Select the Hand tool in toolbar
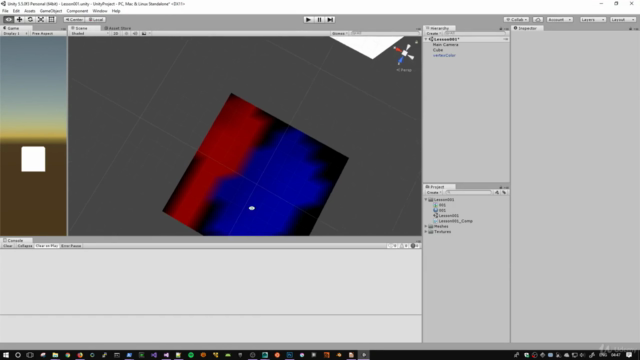This screenshot has width=640, height=360. tap(8, 20)
